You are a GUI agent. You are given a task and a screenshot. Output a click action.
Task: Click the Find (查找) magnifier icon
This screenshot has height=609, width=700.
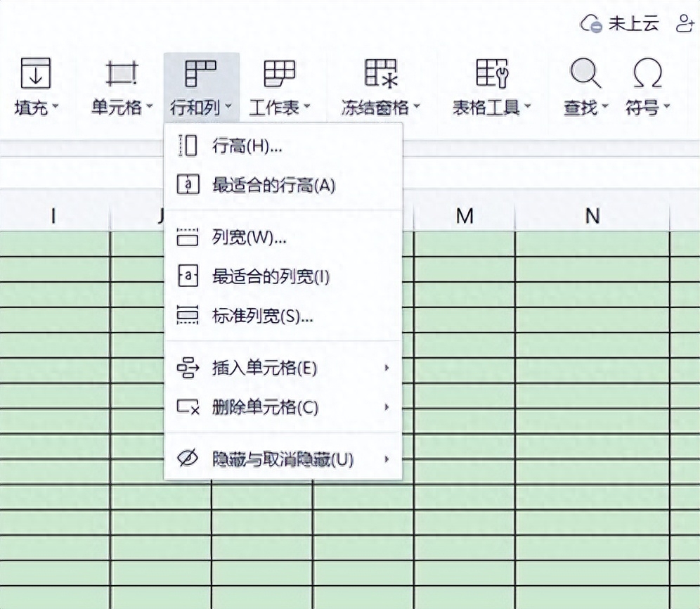coord(585,73)
